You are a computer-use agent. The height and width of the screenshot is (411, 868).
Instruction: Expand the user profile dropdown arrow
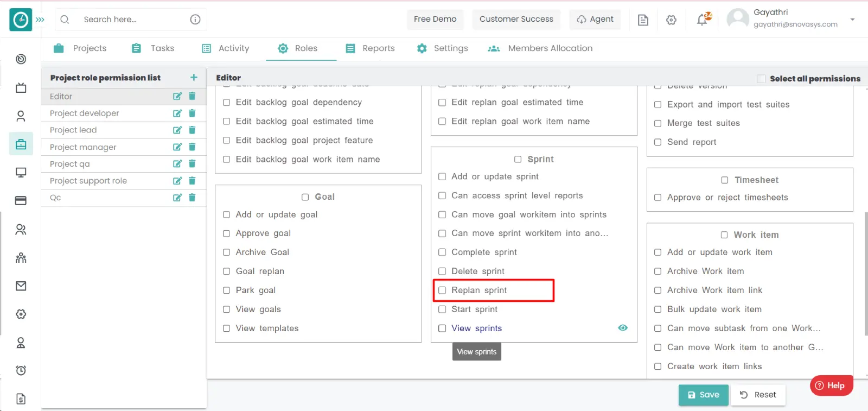coord(852,20)
